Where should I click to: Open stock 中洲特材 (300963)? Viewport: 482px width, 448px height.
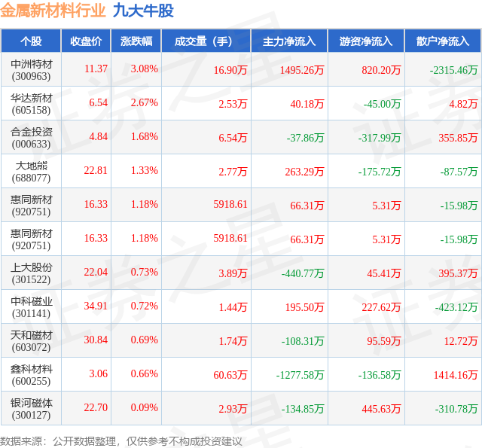[31, 70]
